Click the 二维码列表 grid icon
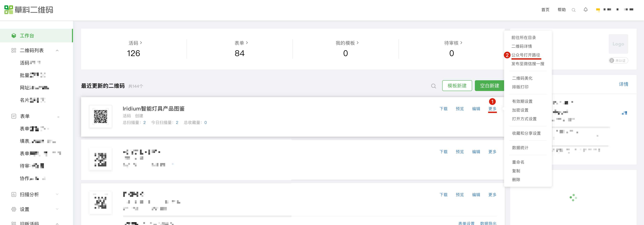This screenshot has width=644, height=225. coord(14,50)
